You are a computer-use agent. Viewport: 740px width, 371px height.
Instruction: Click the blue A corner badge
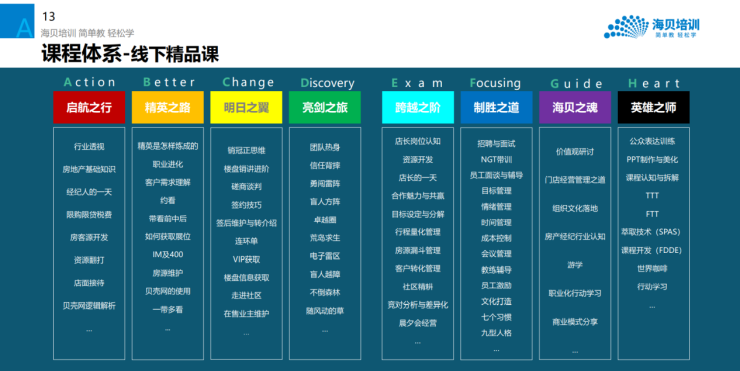17,21
